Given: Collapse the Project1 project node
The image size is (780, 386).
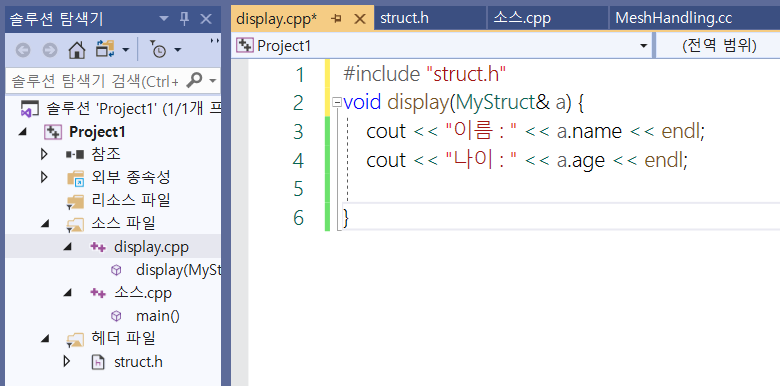Looking at the screenshot, I should click(22, 132).
